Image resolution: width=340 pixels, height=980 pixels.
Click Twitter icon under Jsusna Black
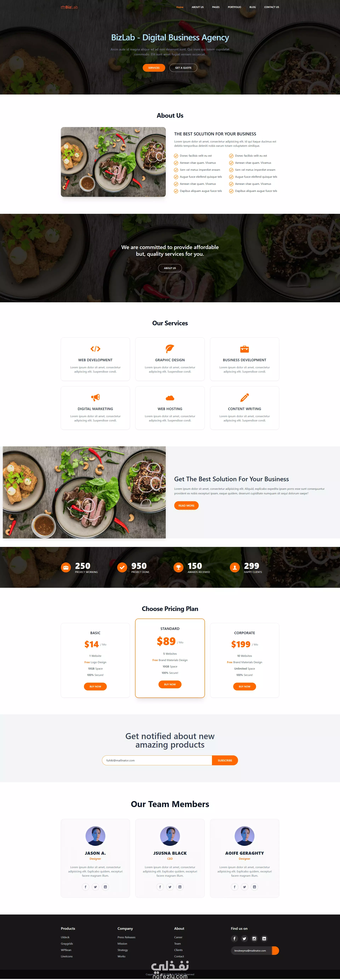170,887
